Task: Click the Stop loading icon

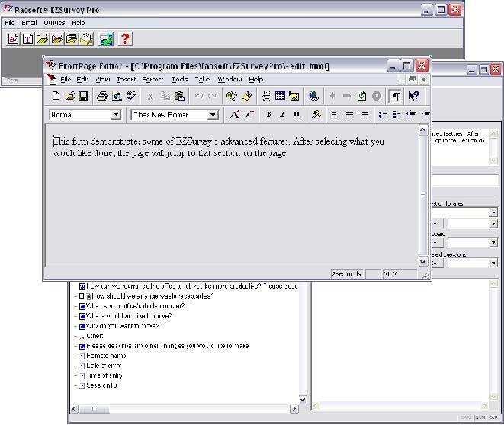Action: pos(377,96)
